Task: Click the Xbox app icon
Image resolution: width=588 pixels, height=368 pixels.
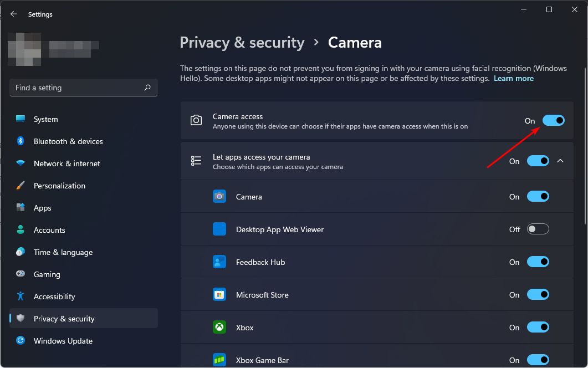Action: (219, 328)
